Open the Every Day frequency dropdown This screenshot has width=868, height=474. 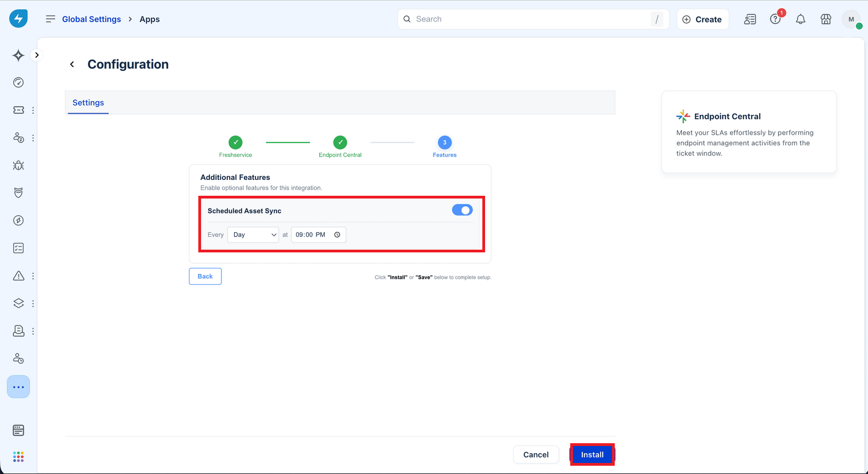click(253, 235)
